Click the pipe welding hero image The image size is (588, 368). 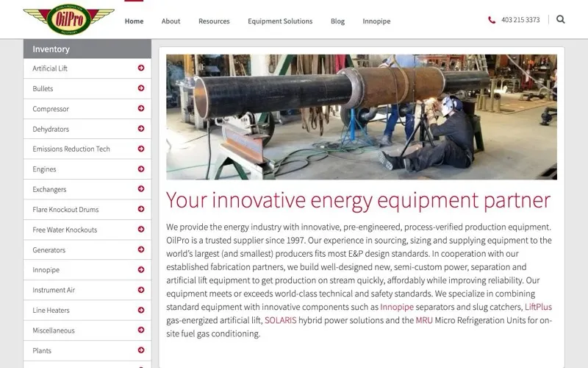coord(362,117)
